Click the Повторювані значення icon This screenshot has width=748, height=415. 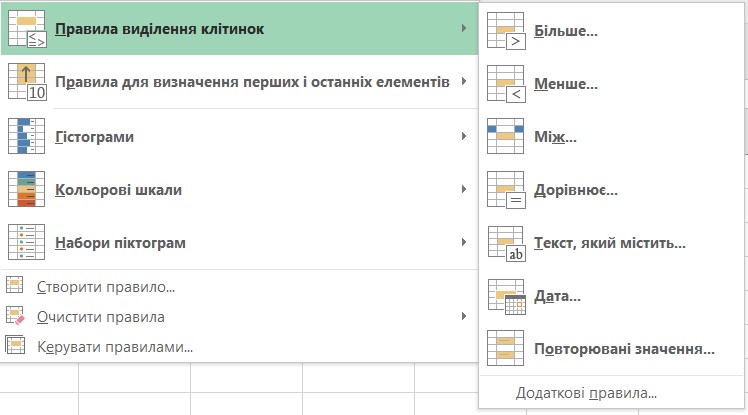click(x=506, y=349)
